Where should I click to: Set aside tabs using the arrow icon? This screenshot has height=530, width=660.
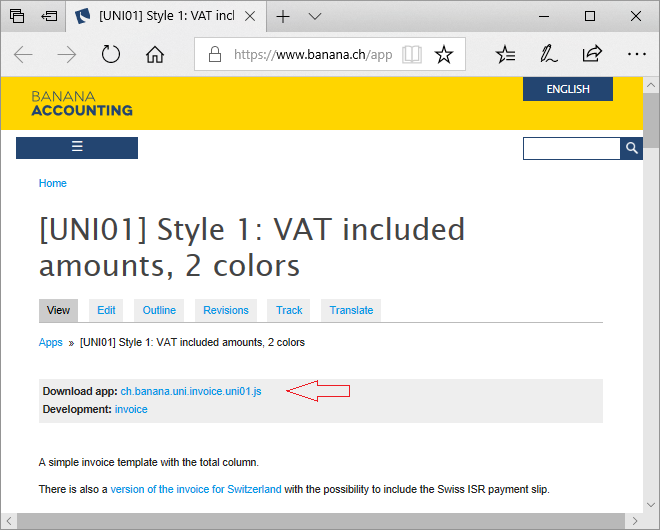coord(49,16)
